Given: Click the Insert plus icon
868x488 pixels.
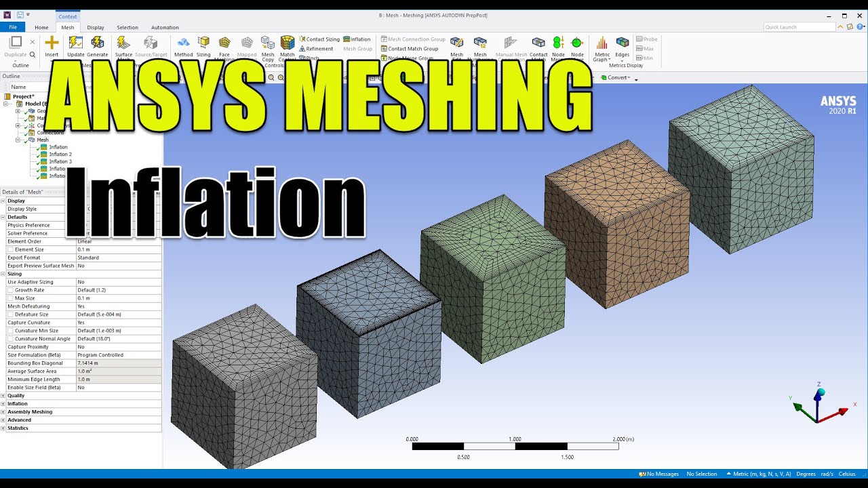Looking at the screenshot, I should point(52,43).
